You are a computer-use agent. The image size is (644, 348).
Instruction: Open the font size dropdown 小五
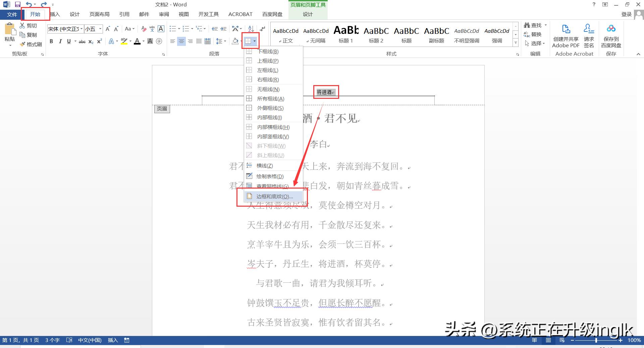100,29
